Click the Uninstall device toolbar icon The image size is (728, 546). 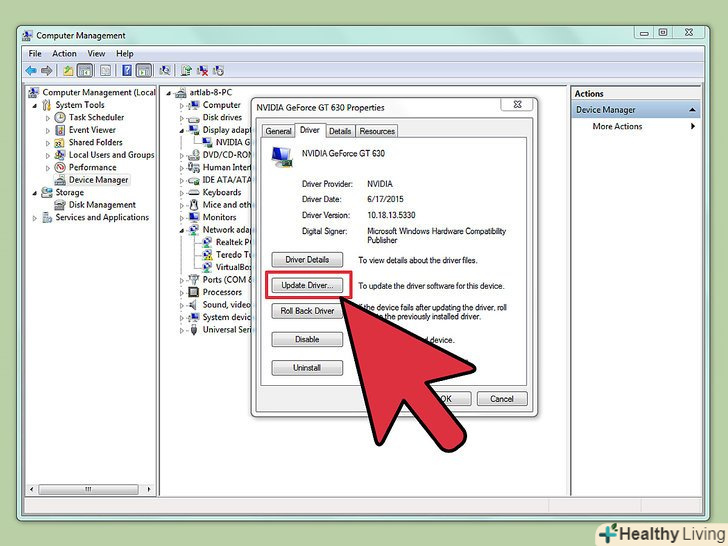(x=202, y=71)
